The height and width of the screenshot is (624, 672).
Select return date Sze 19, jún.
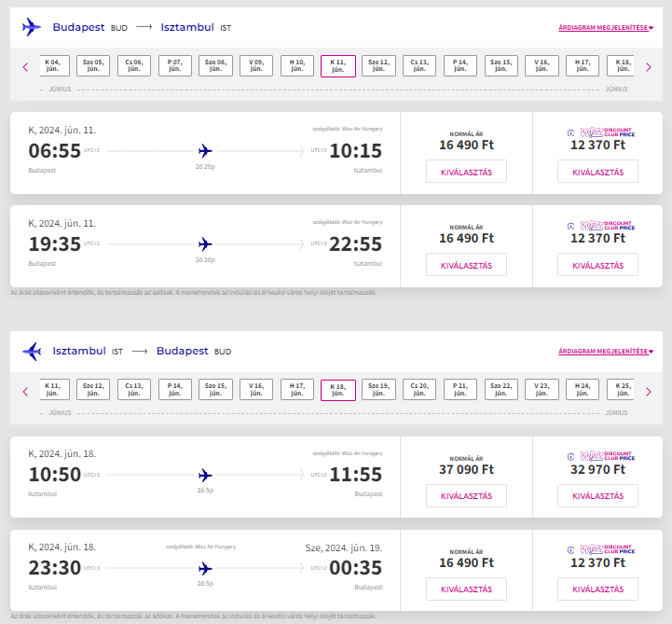tap(378, 389)
